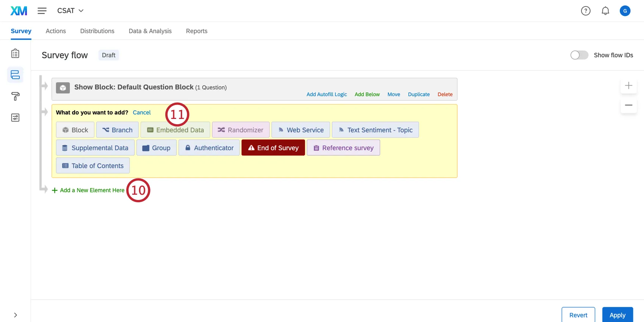
Task: Zoom out with the minus icon
Action: click(628, 105)
